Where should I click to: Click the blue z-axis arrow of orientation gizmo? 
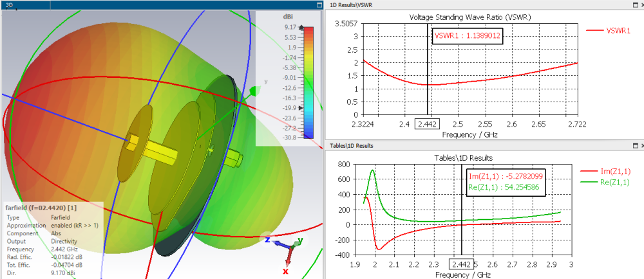pos(282,244)
